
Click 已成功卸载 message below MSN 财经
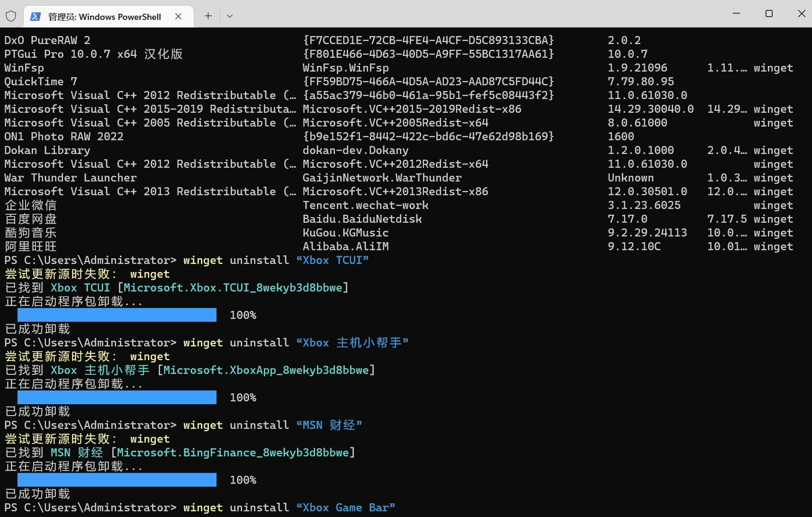(37, 494)
